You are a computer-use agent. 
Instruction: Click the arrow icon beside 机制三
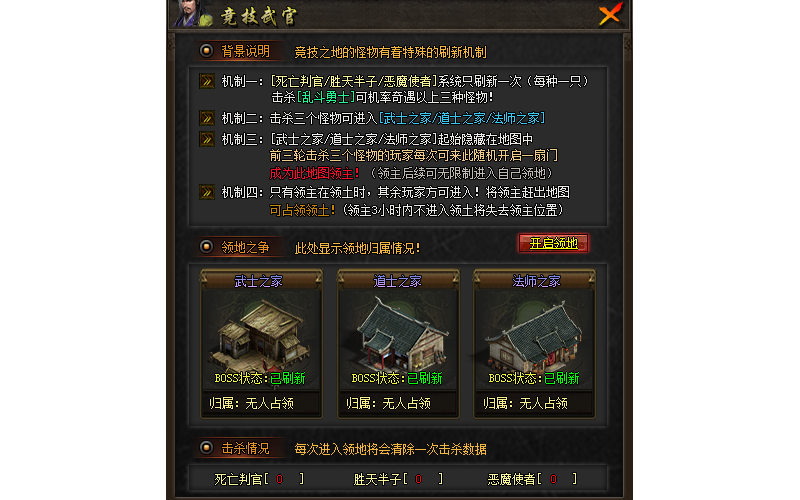click(x=207, y=139)
